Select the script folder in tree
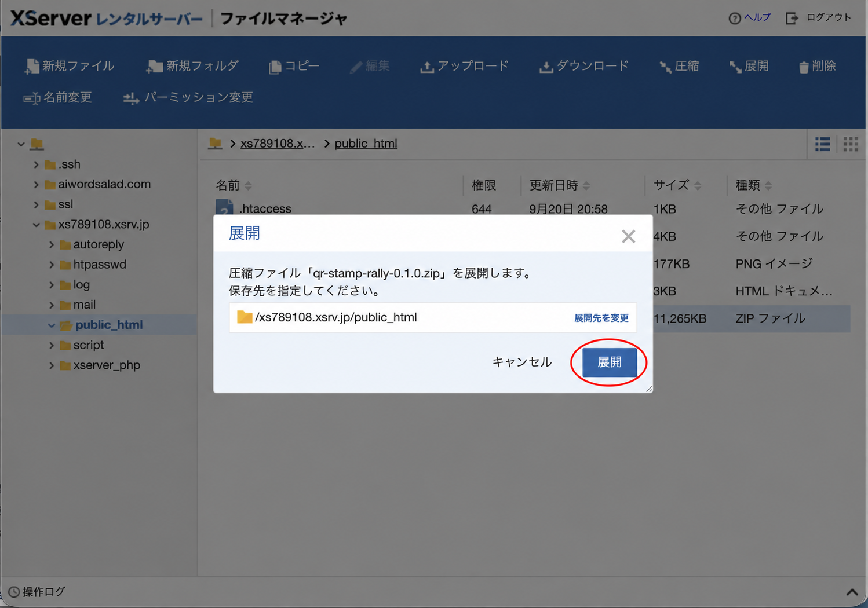868x608 pixels. pyautogui.click(x=82, y=345)
